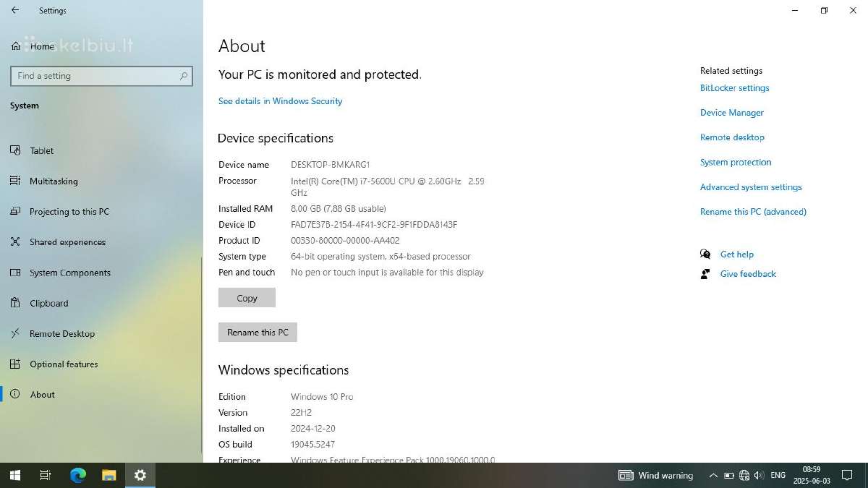Focus the Find a setting search box

click(x=101, y=76)
